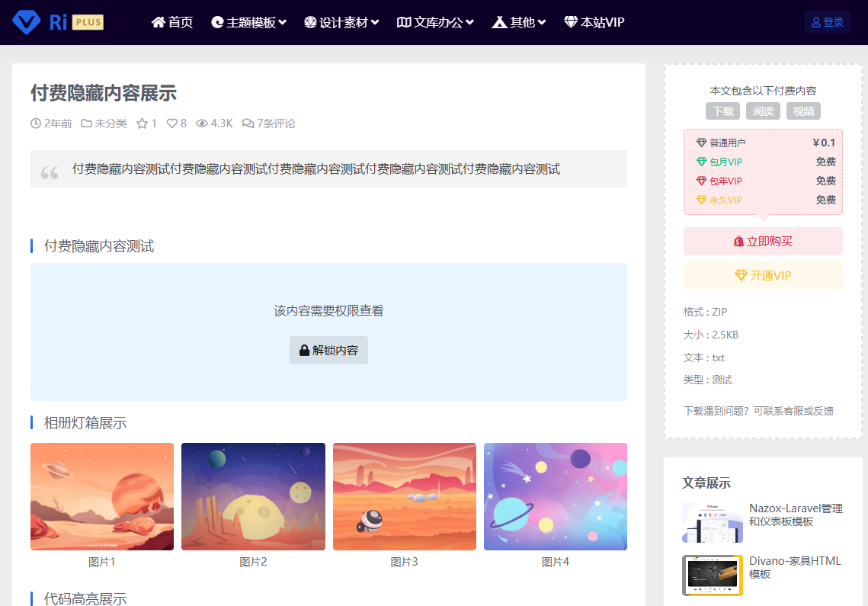Click the 主题模板 icon
868x606 pixels.
click(217, 22)
